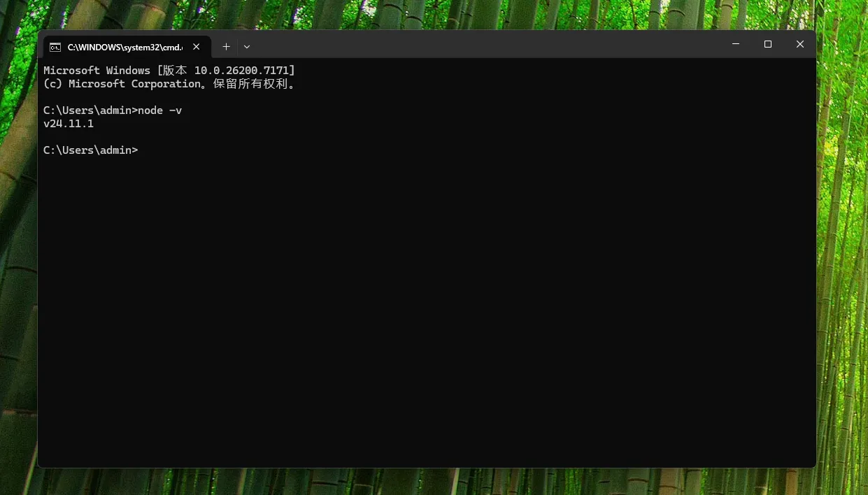Click the '(c) Microsoft Corporation' copyright line
Screen dimensions: 868x495
click(x=122, y=84)
